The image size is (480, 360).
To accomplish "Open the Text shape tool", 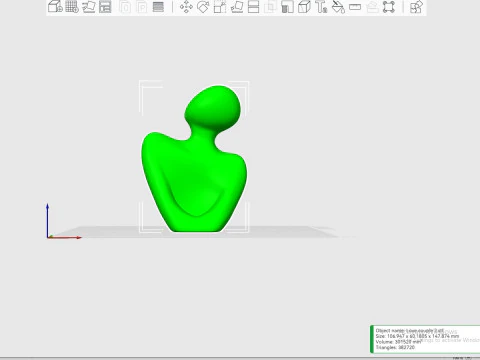I will pos(321,7).
